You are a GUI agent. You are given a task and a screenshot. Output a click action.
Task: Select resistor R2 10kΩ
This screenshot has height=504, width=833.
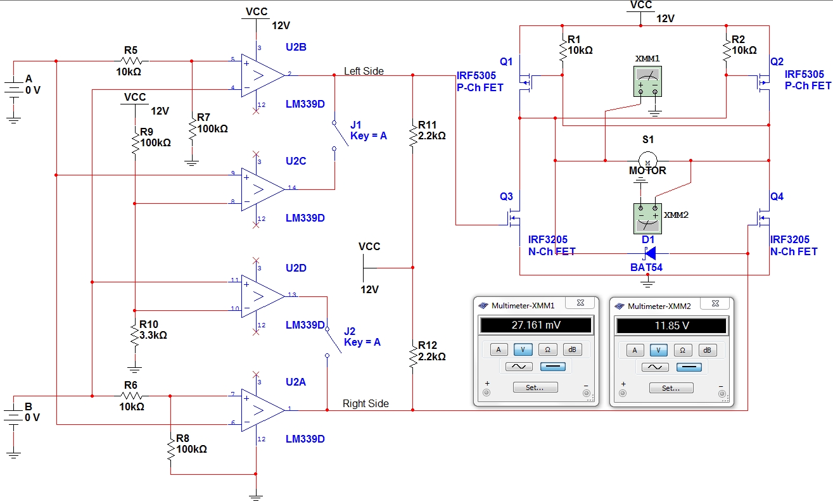726,49
